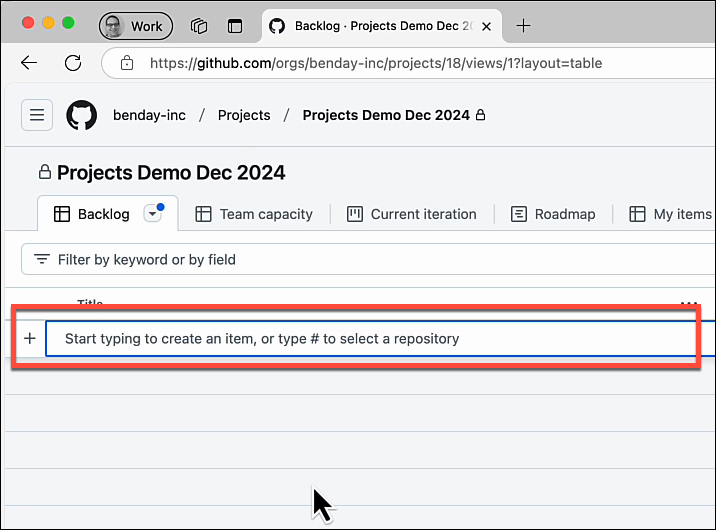The height and width of the screenshot is (530, 716).
Task: Click the Projects breadcrumb link
Action: 244,115
